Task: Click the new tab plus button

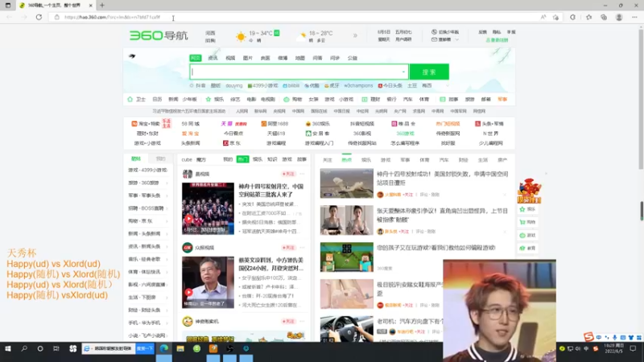Action: pos(102,6)
